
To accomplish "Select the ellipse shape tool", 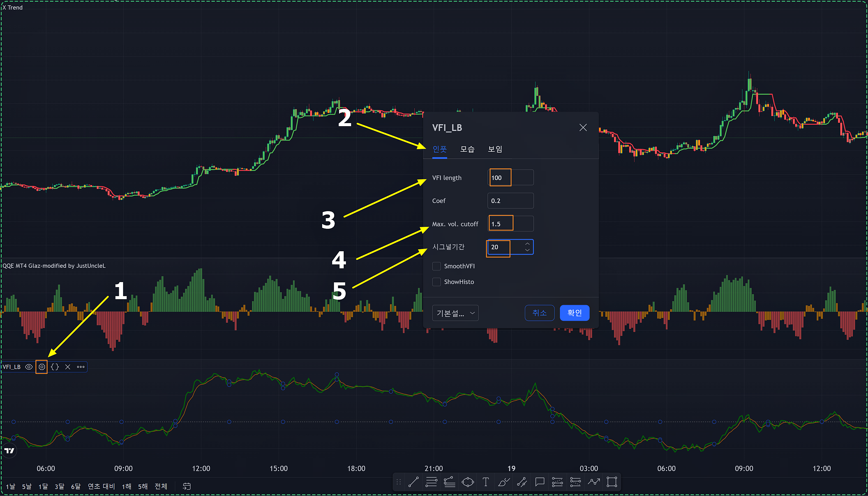I will click(x=468, y=482).
